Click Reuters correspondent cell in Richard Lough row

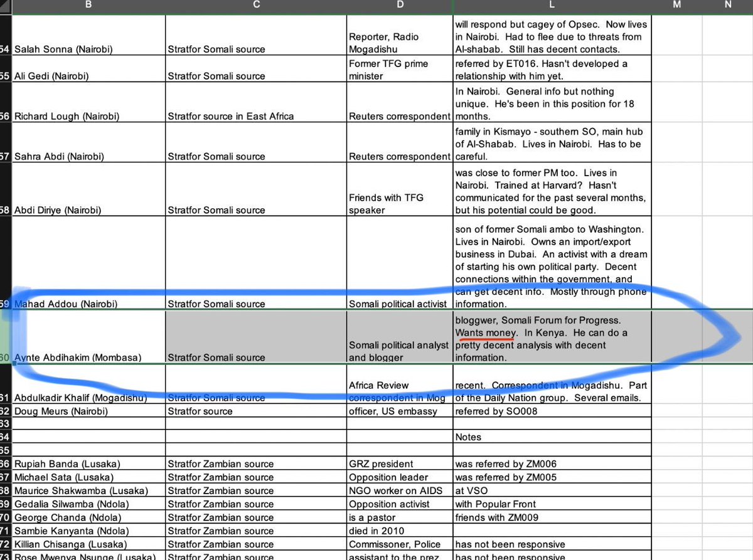(x=400, y=103)
